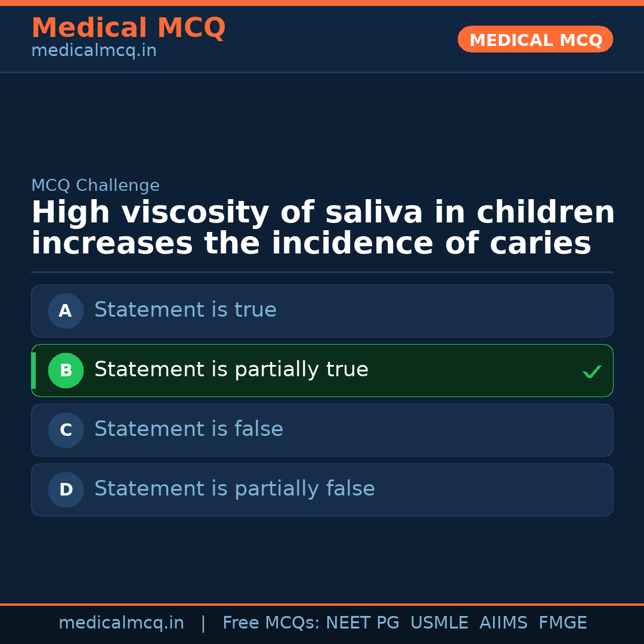Click the green checkmark on option B

pyautogui.click(x=592, y=371)
